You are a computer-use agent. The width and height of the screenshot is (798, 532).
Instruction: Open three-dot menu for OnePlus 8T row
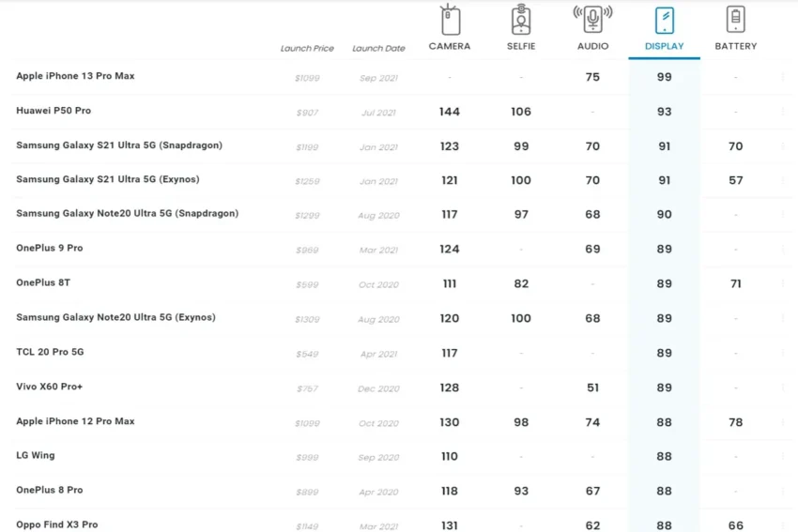(x=783, y=284)
